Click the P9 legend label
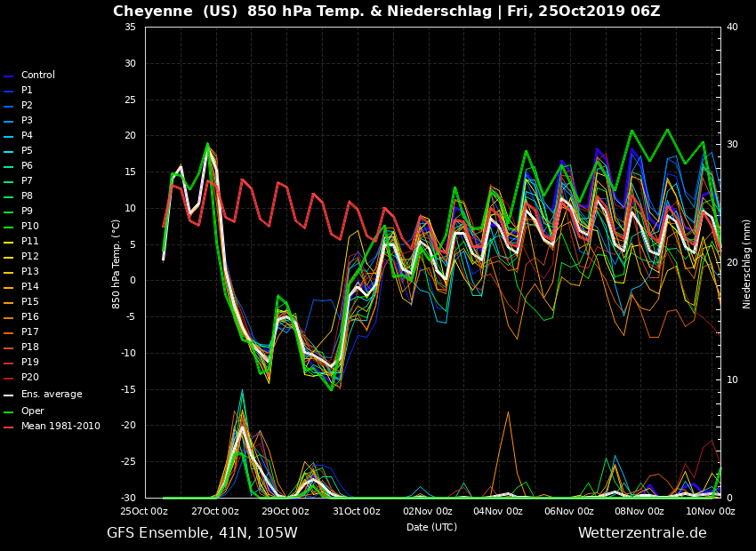Screen dimensions: 756x551 coord(27,211)
